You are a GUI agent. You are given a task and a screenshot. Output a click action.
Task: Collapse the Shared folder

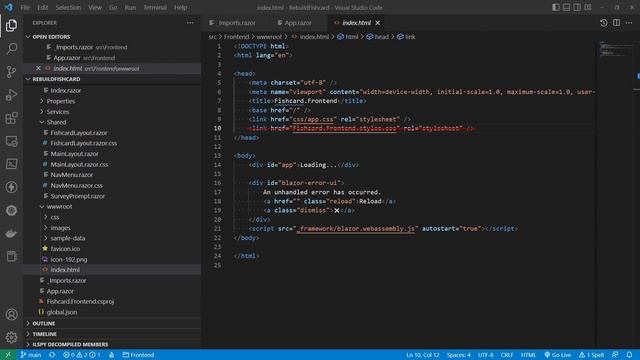56,122
